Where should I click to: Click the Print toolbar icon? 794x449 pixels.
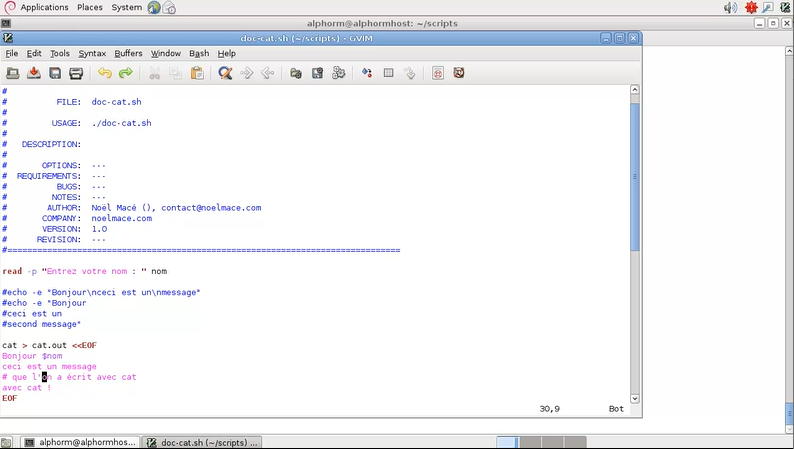pyautogui.click(x=76, y=73)
